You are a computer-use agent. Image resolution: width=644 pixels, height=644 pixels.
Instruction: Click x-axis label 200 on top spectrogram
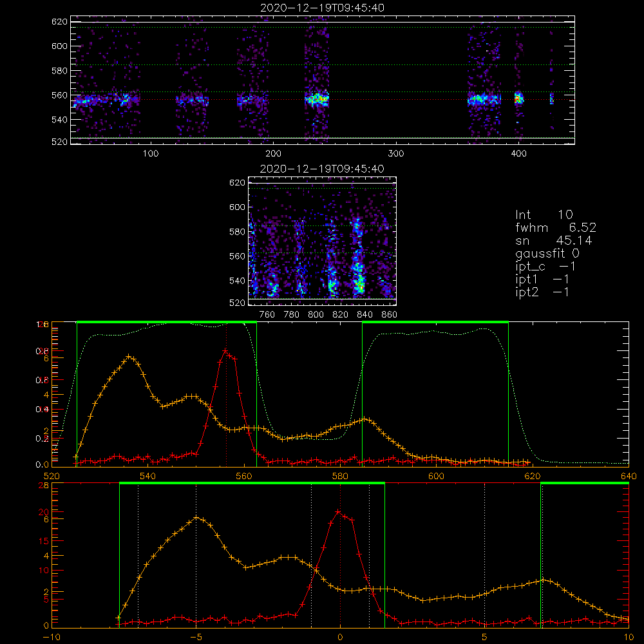tap(273, 154)
